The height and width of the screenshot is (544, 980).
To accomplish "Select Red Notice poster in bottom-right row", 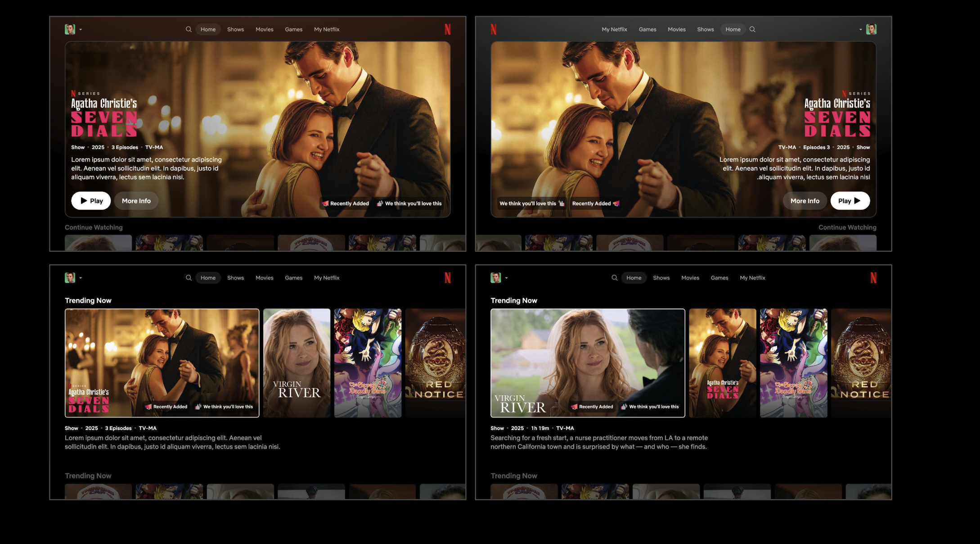I will click(861, 363).
